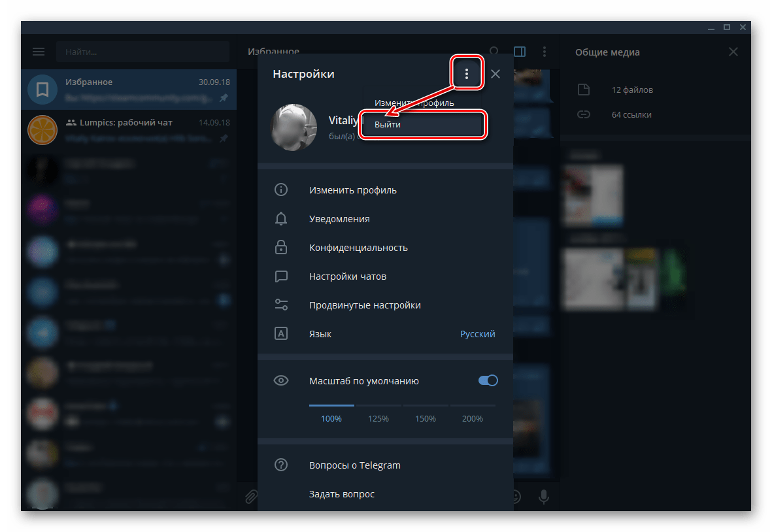
Task: Click the eye icon next to scale setting
Action: tap(281, 380)
